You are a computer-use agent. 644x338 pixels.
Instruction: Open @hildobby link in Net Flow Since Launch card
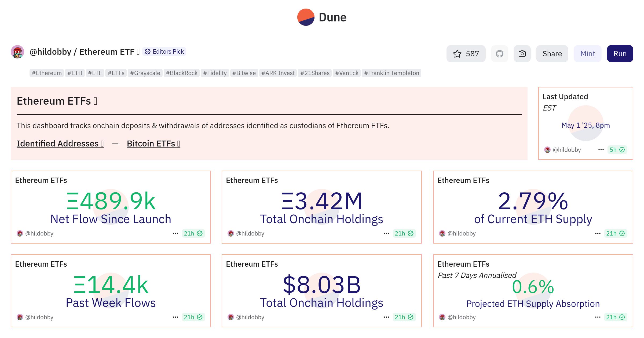tap(39, 233)
